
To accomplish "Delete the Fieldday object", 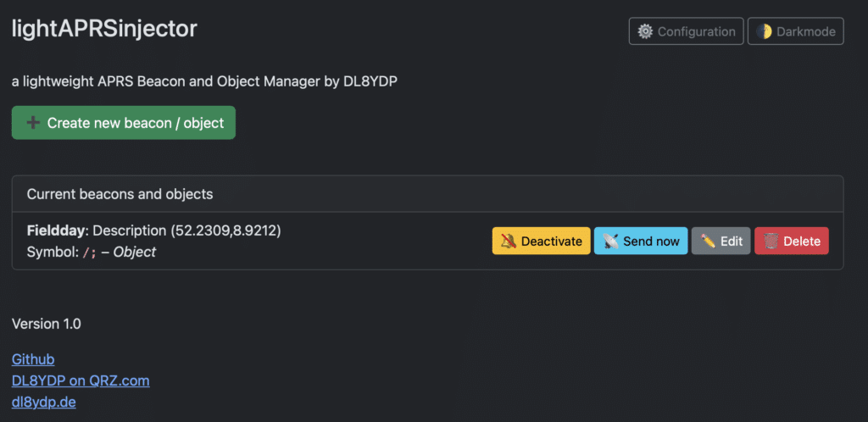I will (792, 242).
